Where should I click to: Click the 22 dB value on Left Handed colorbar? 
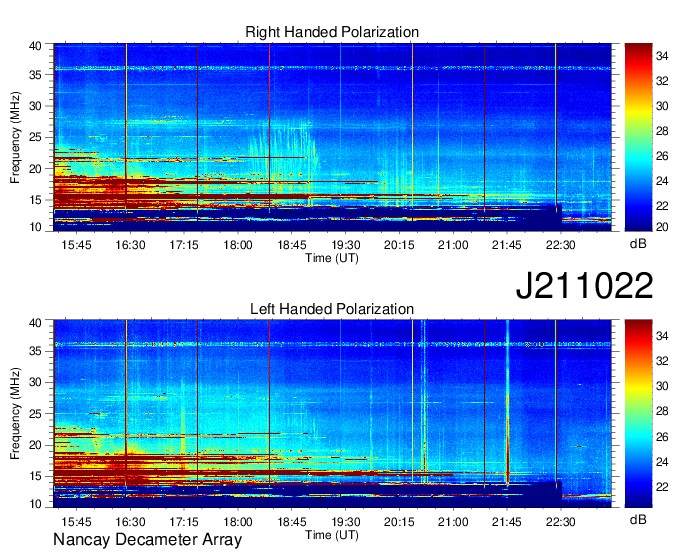[x=662, y=487]
